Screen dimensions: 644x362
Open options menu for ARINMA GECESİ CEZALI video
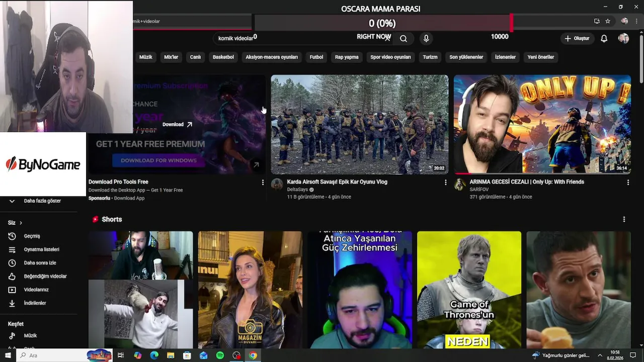[x=628, y=183]
